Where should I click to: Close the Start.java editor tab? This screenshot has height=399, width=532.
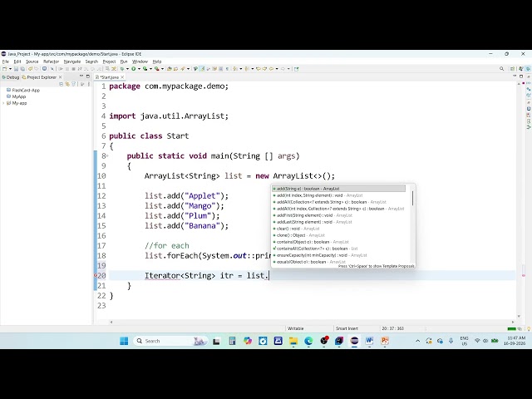(x=122, y=77)
